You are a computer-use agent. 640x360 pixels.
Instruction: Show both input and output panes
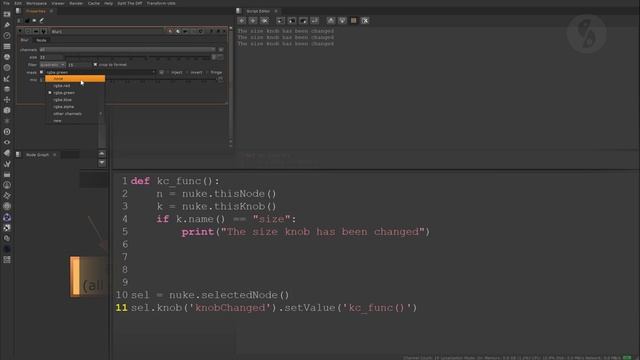pos(353,20)
